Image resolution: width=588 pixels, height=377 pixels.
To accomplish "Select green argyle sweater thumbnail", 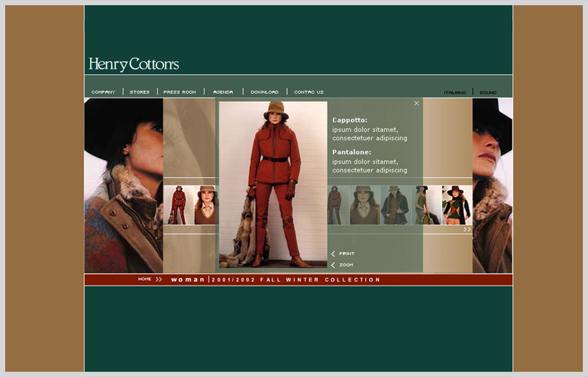I will pyautogui.click(x=457, y=205).
